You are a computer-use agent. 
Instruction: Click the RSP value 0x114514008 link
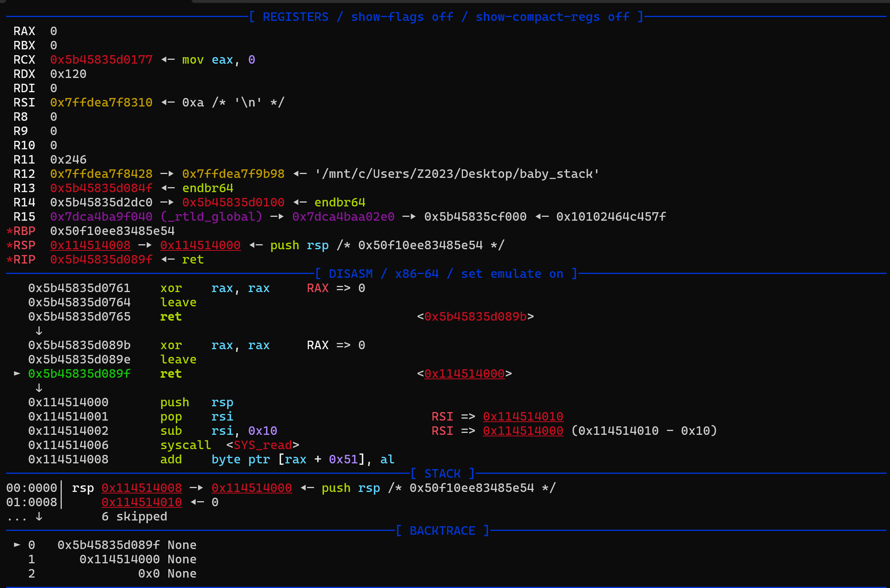pos(90,245)
